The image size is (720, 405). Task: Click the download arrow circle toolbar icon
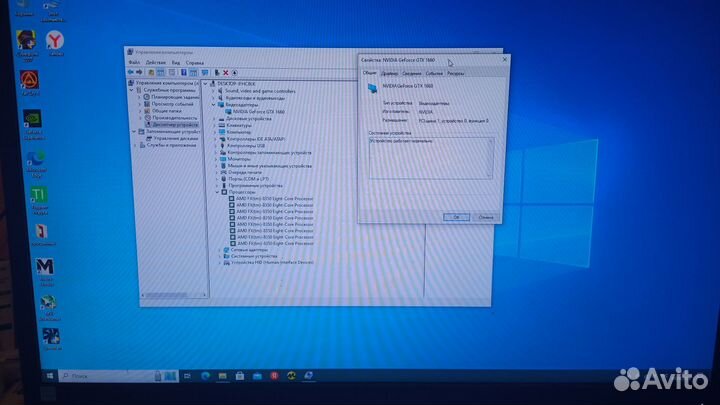pyautogui.click(x=234, y=73)
